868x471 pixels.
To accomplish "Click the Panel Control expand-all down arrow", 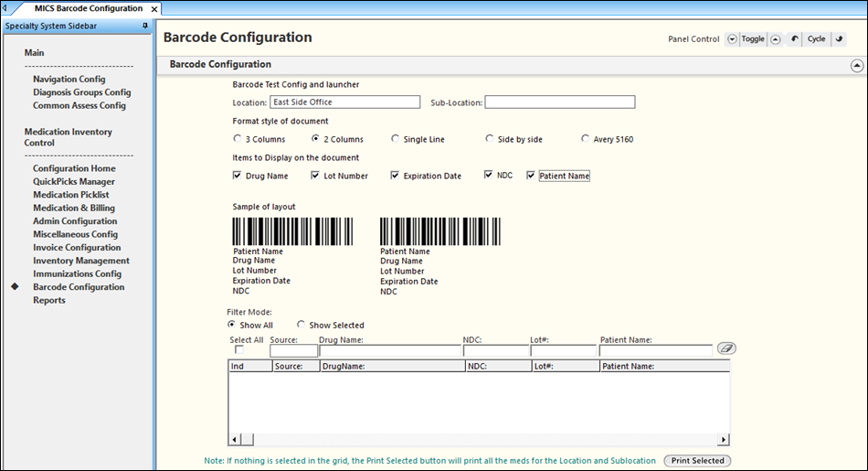I will (732, 39).
